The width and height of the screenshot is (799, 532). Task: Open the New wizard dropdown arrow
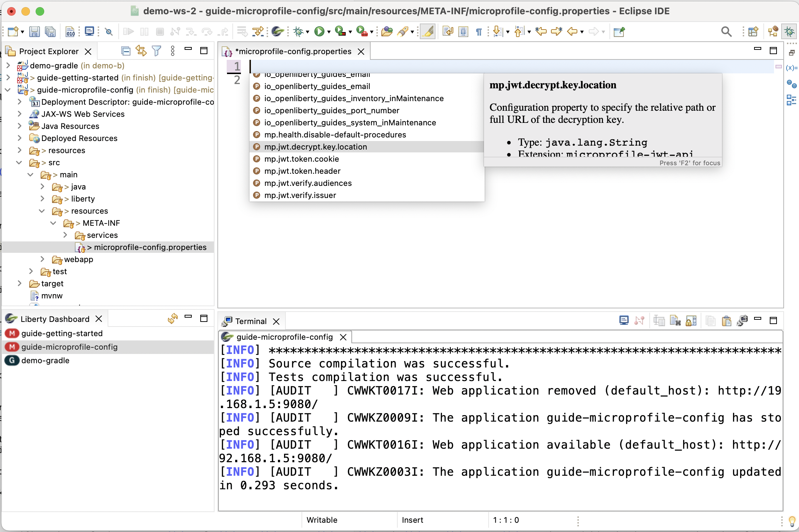point(22,32)
